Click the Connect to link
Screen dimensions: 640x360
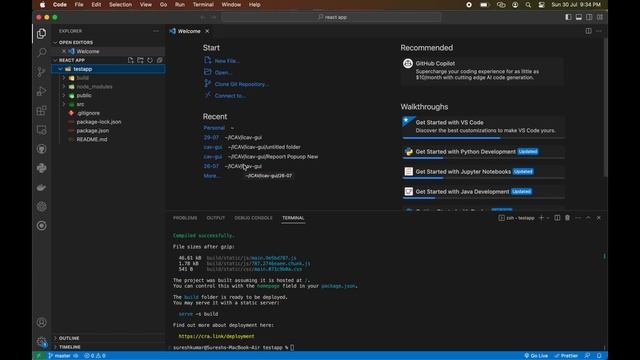coord(230,96)
